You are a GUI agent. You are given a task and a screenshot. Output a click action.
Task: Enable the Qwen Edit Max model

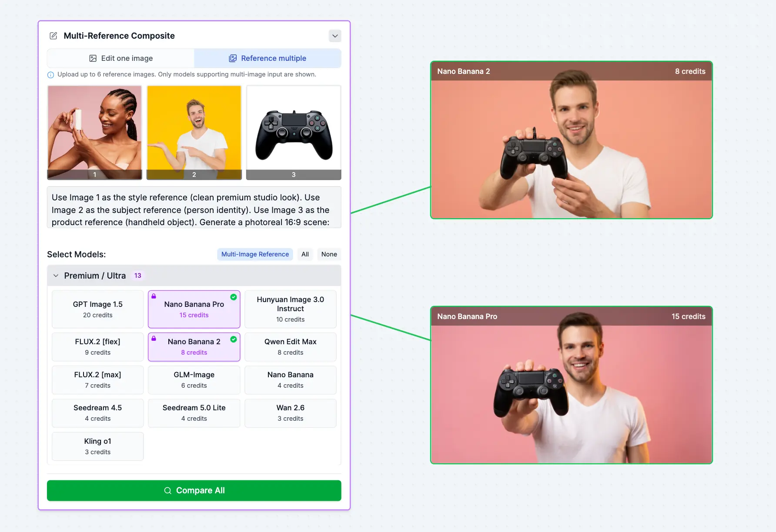tap(290, 347)
